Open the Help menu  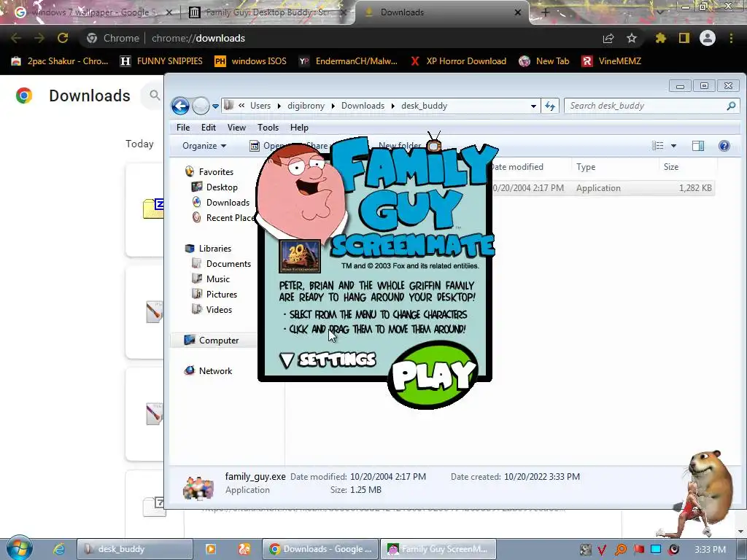click(299, 127)
